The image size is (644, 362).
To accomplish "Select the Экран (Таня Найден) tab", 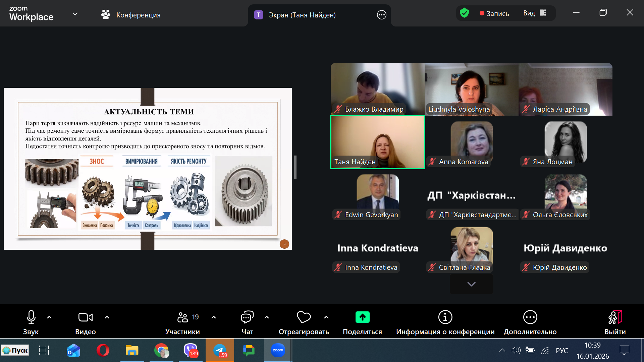I will point(302,15).
